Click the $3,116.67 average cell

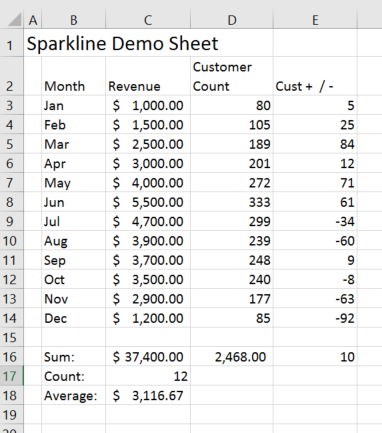coord(148,395)
